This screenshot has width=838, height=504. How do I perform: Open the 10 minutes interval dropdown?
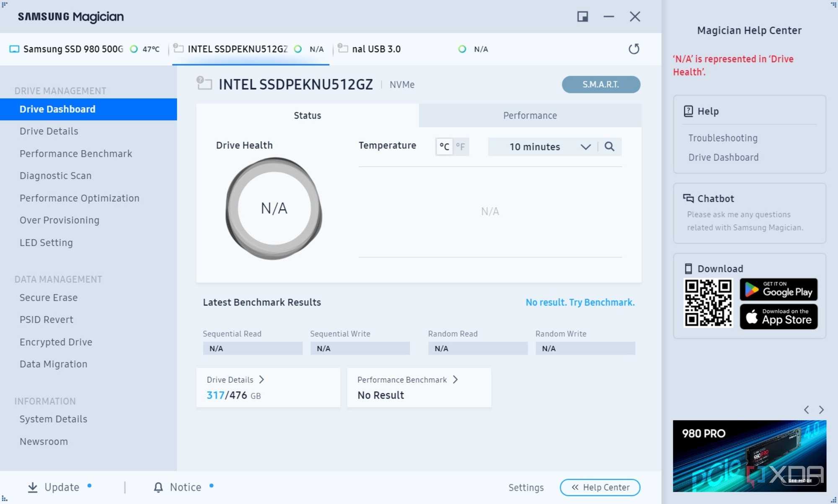[x=543, y=147]
